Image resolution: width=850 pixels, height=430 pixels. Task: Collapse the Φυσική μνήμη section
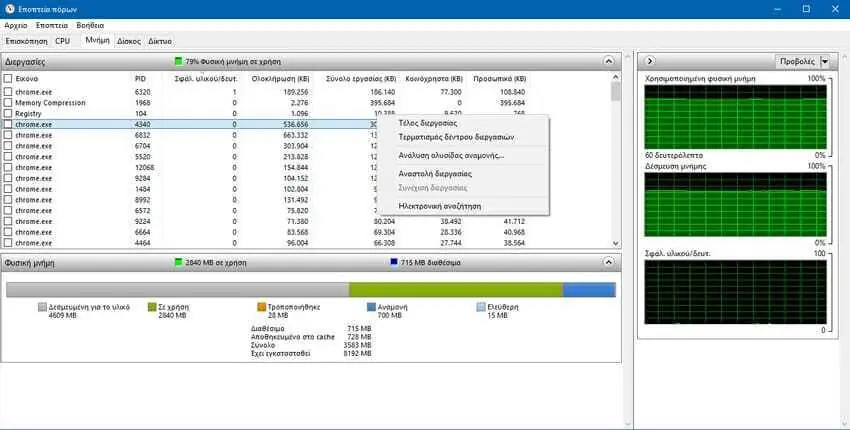pyautogui.click(x=609, y=262)
